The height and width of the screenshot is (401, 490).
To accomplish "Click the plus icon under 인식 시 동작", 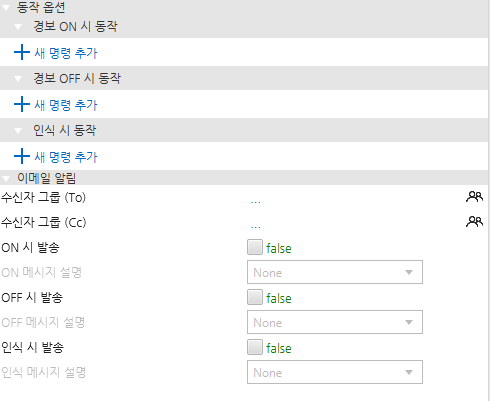I will click(x=22, y=156).
